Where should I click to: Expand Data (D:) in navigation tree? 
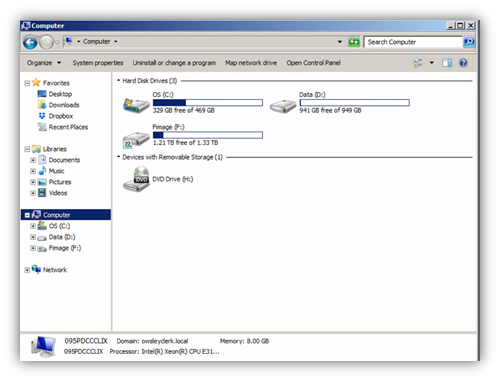[x=33, y=237]
